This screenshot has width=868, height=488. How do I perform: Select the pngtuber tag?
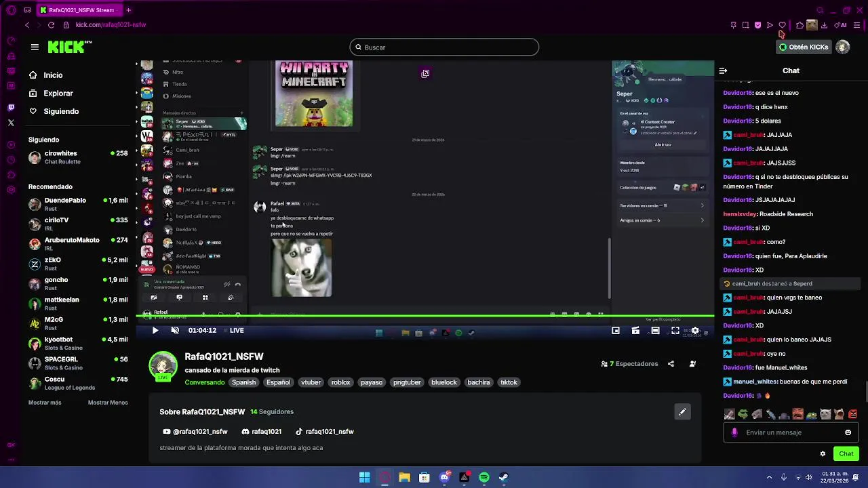pos(407,382)
